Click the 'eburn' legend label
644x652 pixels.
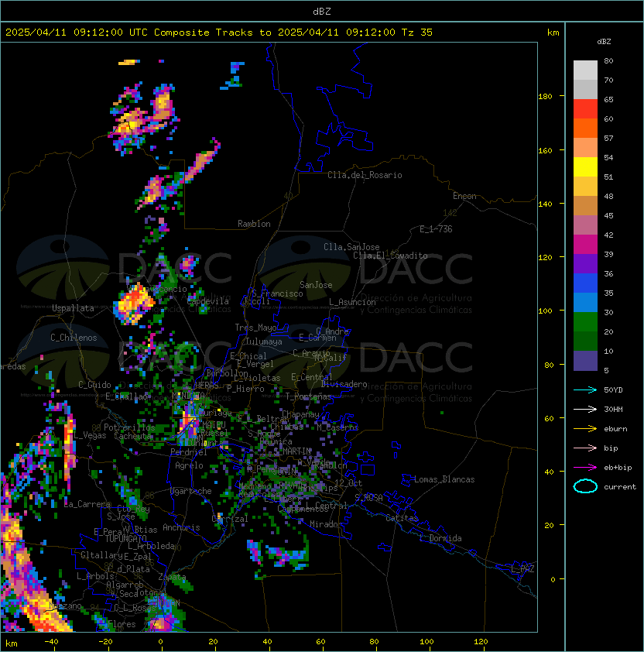(615, 429)
